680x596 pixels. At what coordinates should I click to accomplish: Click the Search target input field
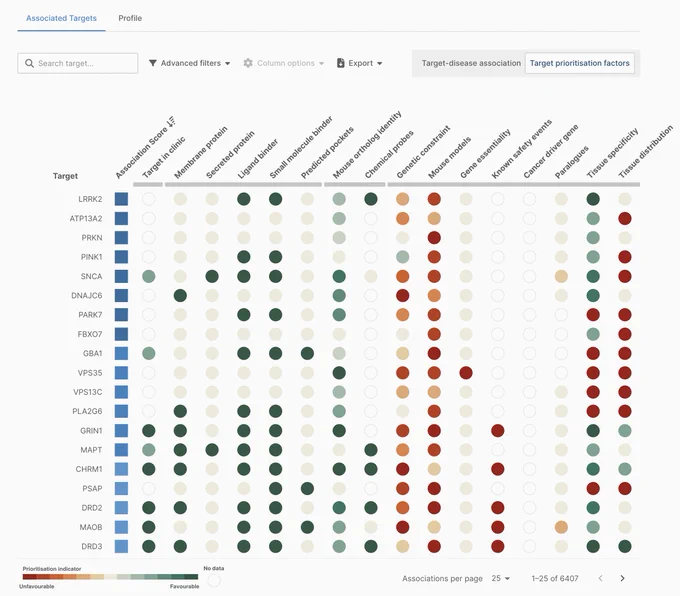tap(78, 63)
